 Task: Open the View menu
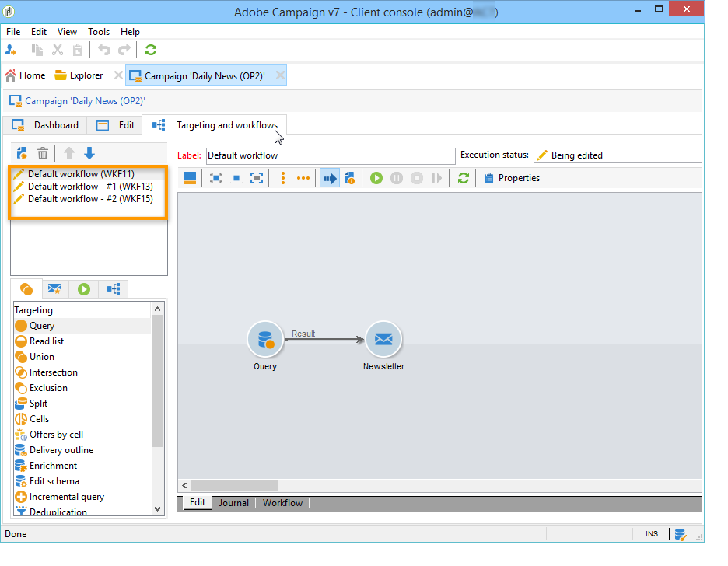67,32
